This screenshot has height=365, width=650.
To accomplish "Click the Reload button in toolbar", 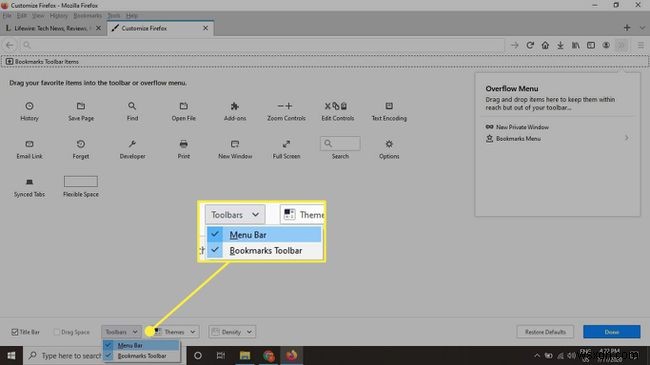I will [x=530, y=45].
